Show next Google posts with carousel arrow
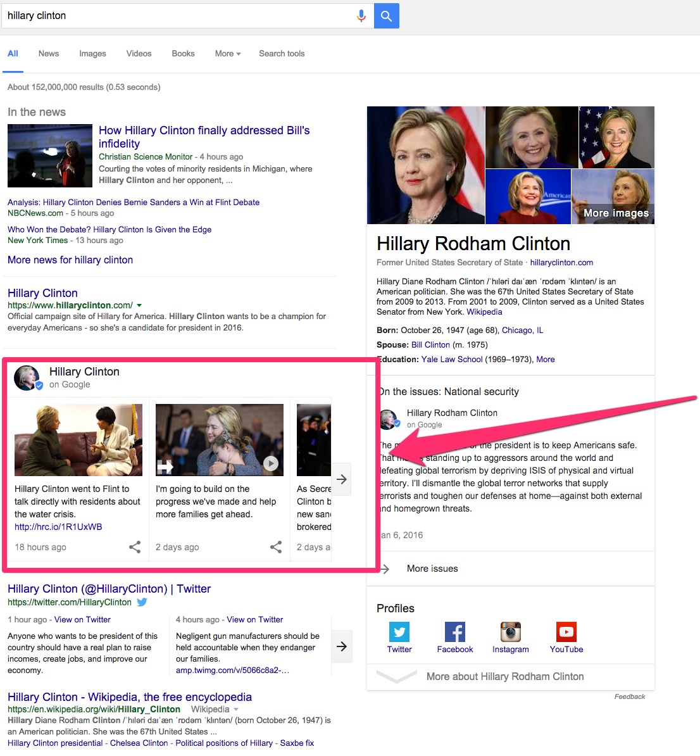 [341, 479]
